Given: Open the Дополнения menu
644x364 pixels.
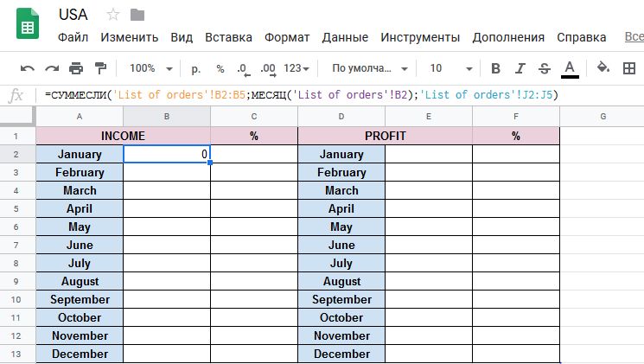Looking at the screenshot, I should [x=508, y=37].
